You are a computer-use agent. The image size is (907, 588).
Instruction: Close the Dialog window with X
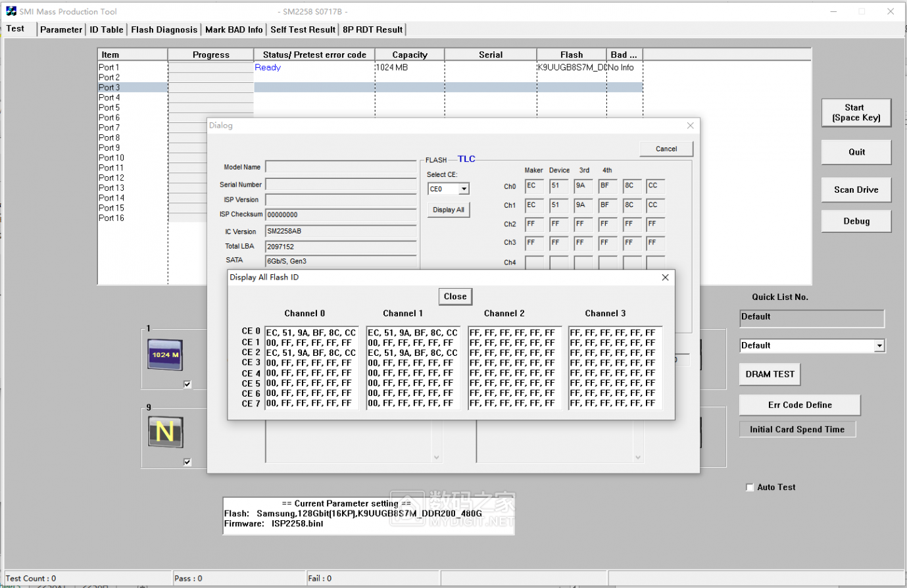tap(690, 126)
